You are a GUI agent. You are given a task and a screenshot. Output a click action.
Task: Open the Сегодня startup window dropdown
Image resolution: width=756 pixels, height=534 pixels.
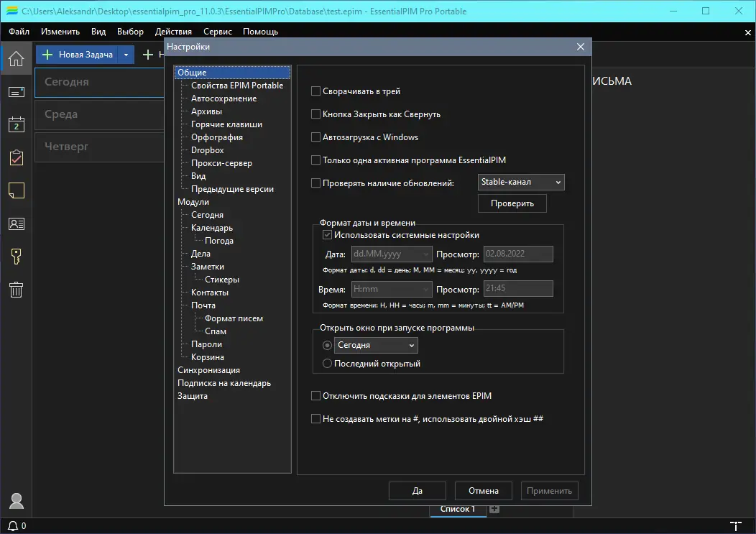[x=376, y=345]
